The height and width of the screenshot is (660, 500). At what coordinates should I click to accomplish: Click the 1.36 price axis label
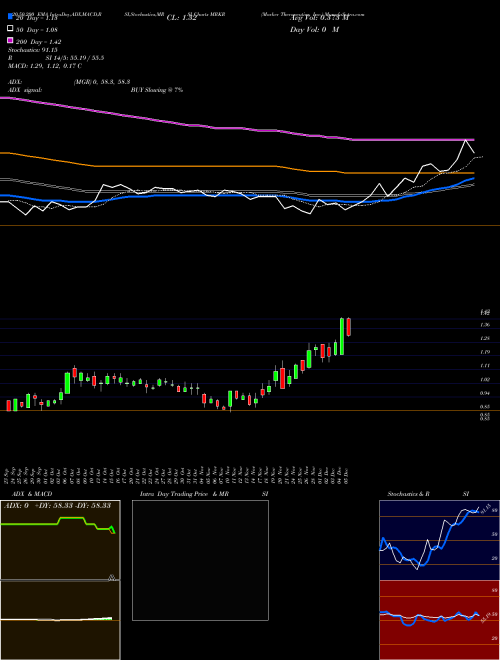pos(485,325)
